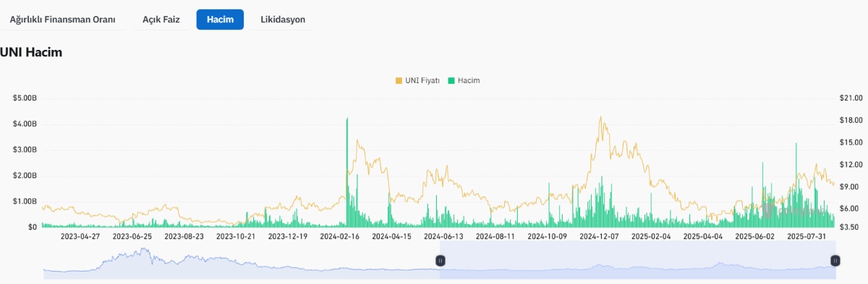Select the Hacim tab
Viewport: 868px width, 284px height.
220,20
